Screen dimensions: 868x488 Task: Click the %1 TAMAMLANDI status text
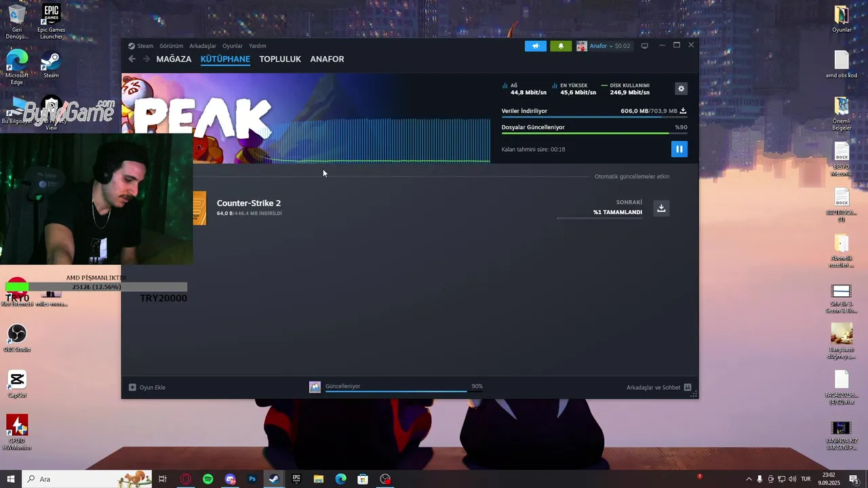tap(618, 212)
